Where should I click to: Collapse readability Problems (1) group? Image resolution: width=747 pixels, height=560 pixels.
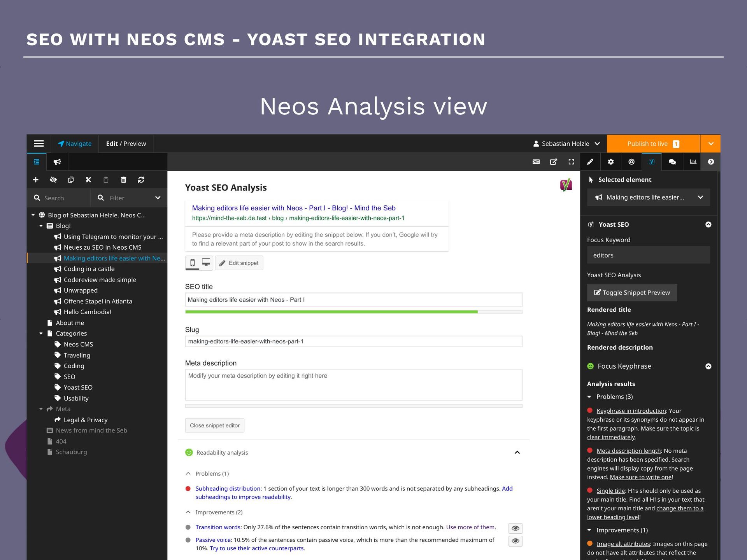coord(188,474)
